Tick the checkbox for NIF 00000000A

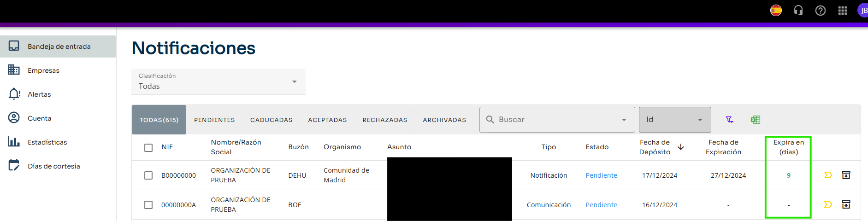coord(148,205)
